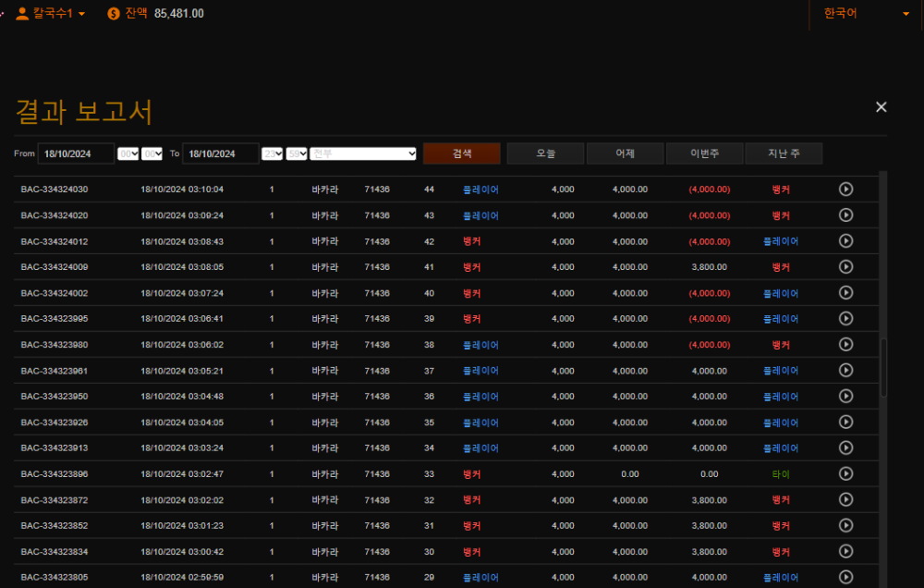Screen dimensions: 924x588
Task: Open the To minute dropdown showing 59
Action: 297,153
